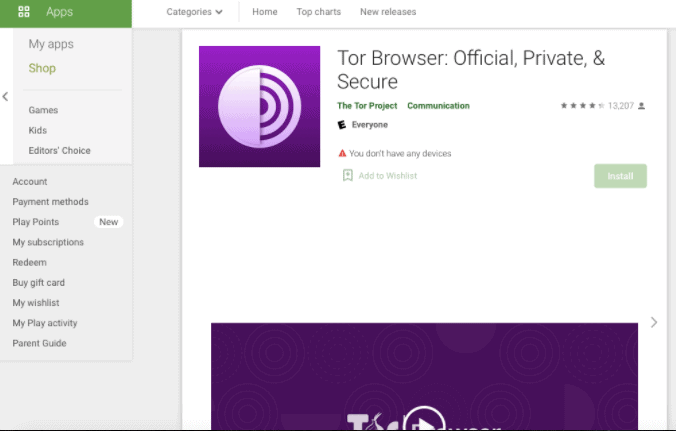Viewport: 676px width, 431px height.
Task: Open the Parent Guide link
Action: [40, 344]
